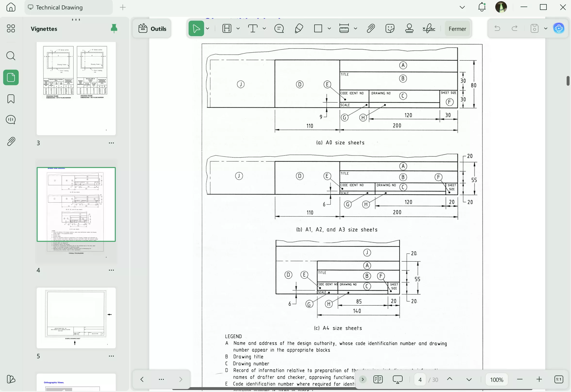The height and width of the screenshot is (392, 571).
Task: Select the Highlight tool
Action: point(227,28)
